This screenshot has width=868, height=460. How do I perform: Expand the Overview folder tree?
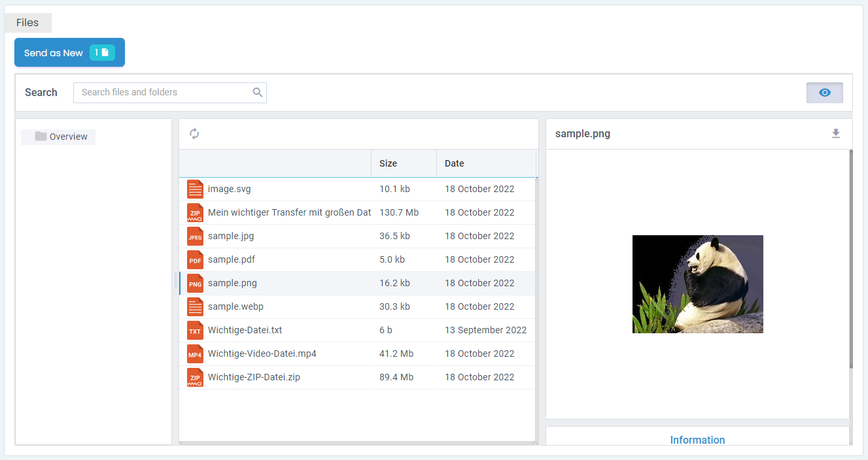(x=68, y=137)
